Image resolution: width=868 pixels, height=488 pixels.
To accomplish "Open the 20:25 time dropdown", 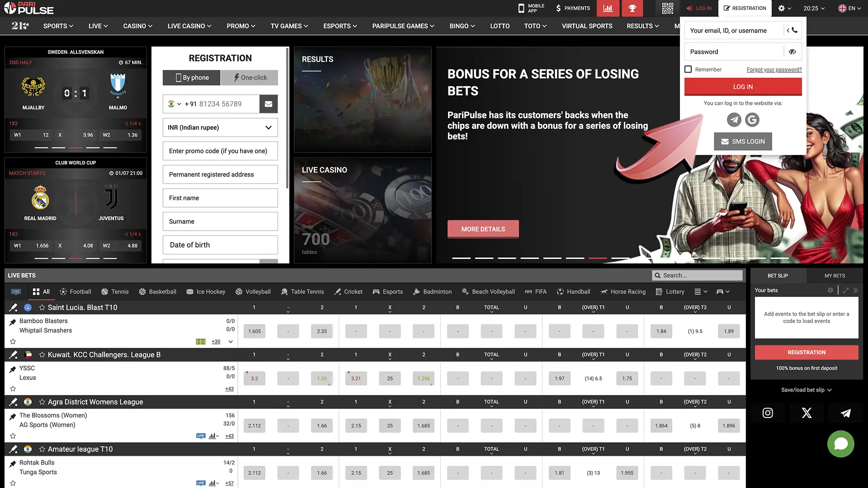I will click(814, 8).
